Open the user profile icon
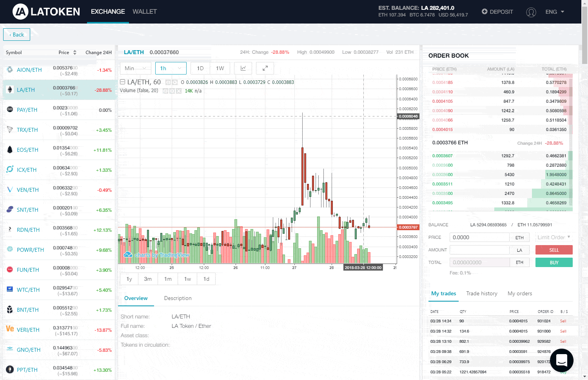The height and width of the screenshot is (380, 588). 531,12
